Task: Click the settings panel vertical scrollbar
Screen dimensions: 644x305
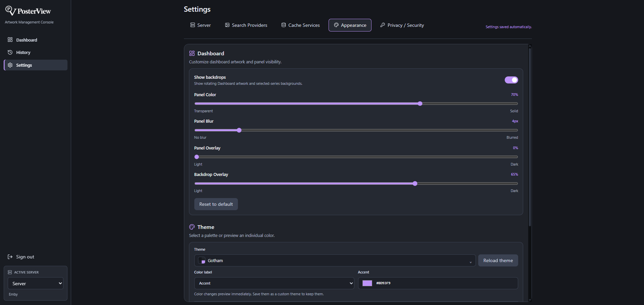Action: [530, 137]
